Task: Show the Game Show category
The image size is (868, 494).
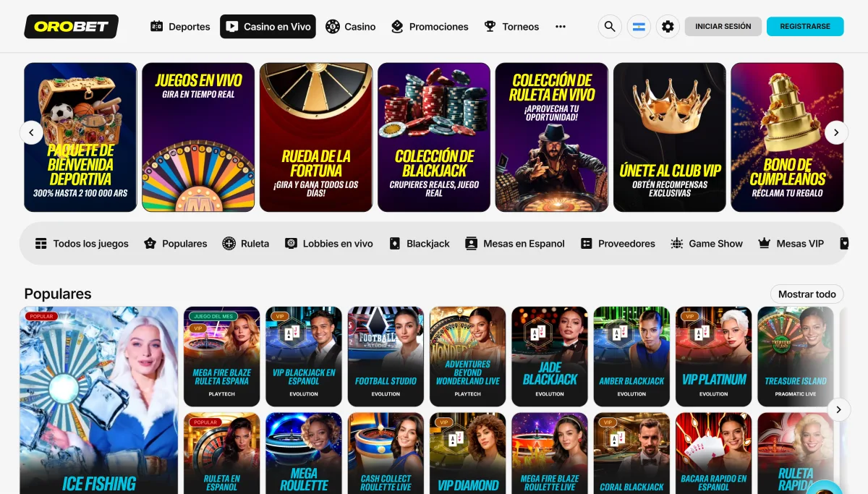Action: coord(707,244)
